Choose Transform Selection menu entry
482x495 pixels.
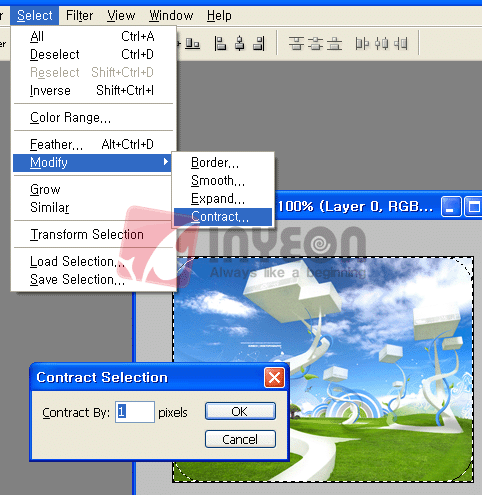coord(92,234)
